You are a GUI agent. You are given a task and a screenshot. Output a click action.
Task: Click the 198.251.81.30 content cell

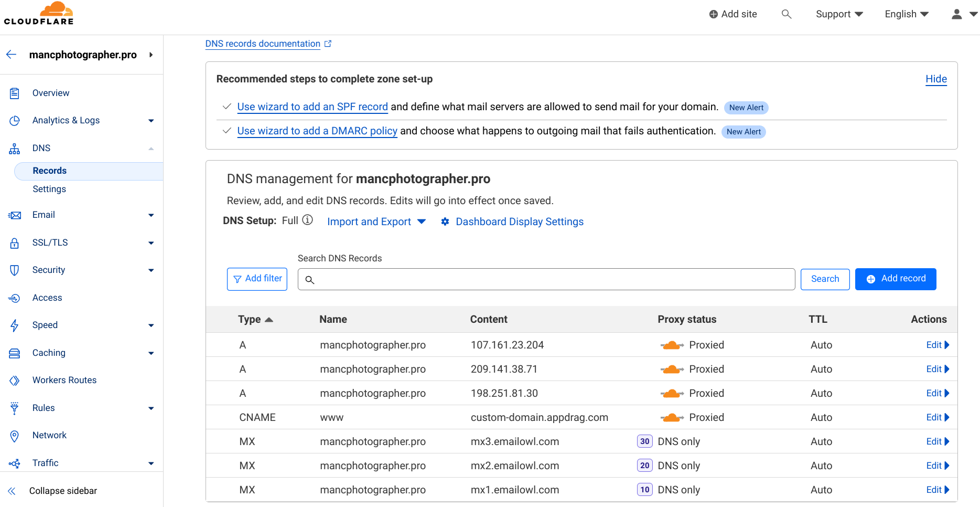tap(504, 393)
